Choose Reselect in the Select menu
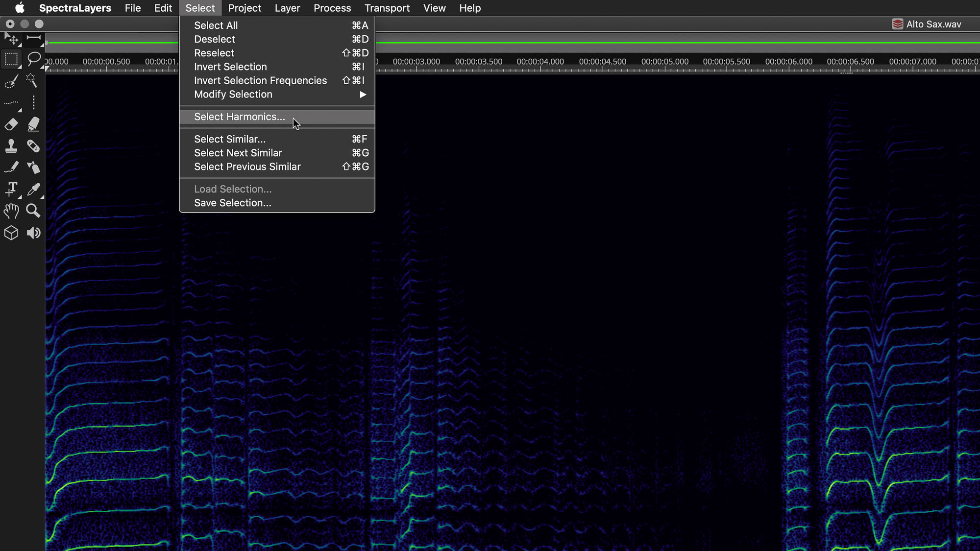 tap(277, 53)
